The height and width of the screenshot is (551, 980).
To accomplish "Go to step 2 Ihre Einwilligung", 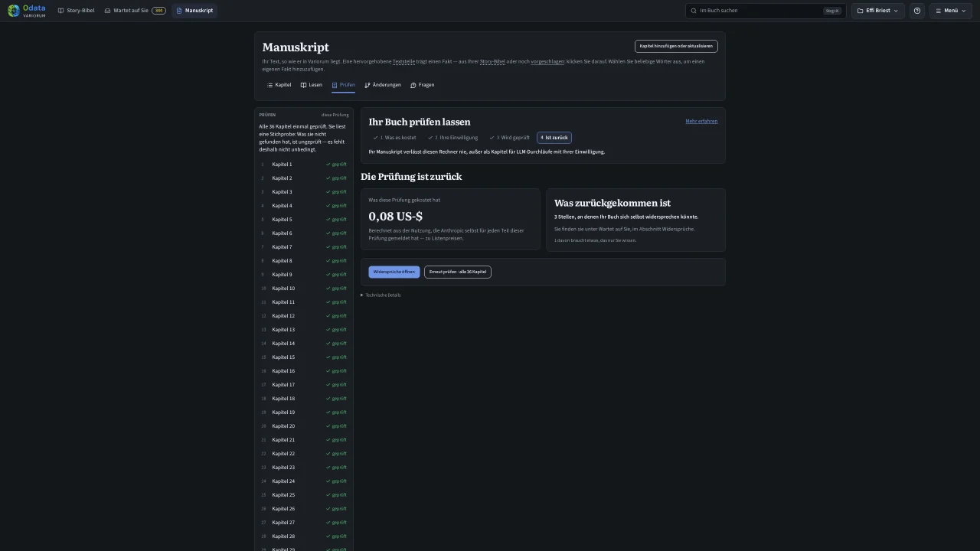I will pos(454,138).
